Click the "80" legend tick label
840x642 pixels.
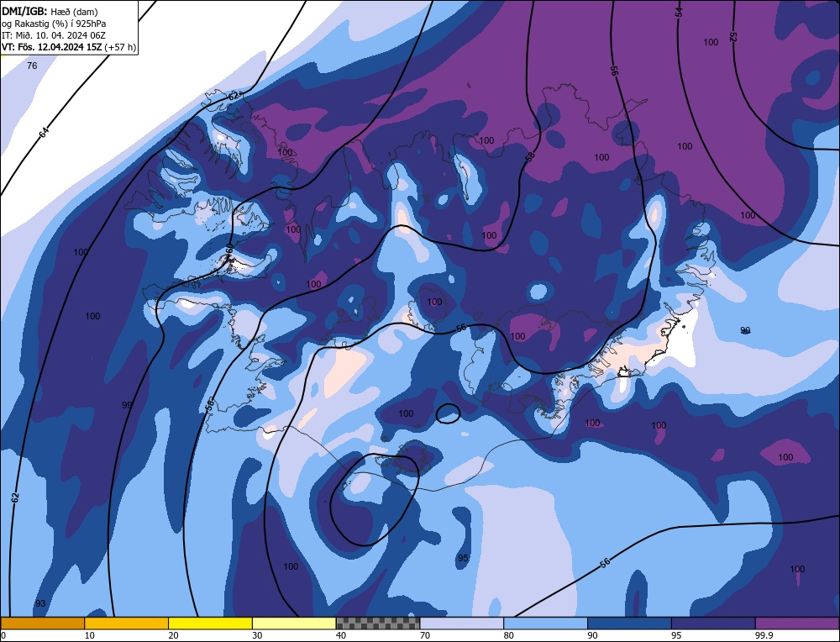[x=509, y=635]
